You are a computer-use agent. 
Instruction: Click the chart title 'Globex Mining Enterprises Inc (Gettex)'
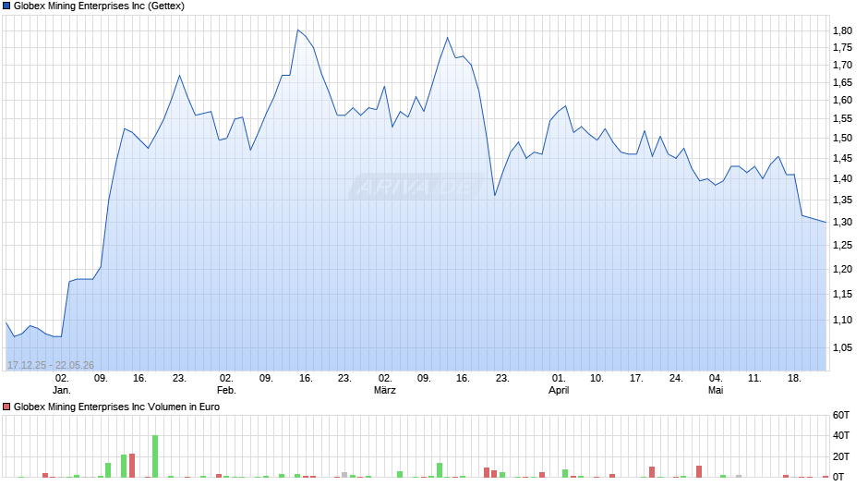click(99, 6)
